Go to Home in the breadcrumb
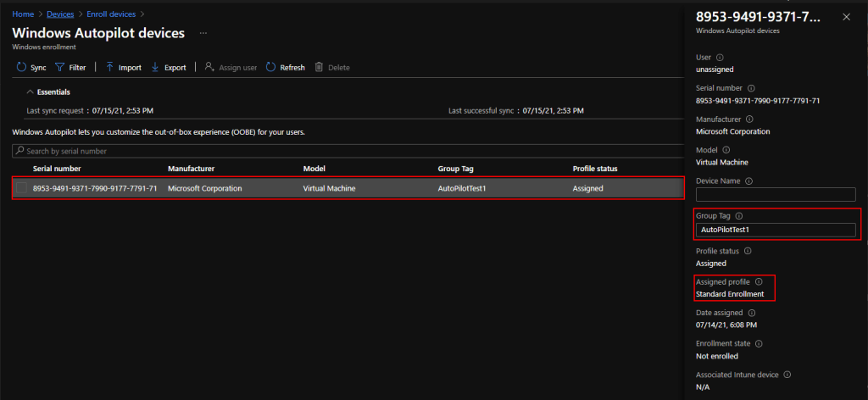The width and height of the screenshot is (868, 400). [22, 14]
